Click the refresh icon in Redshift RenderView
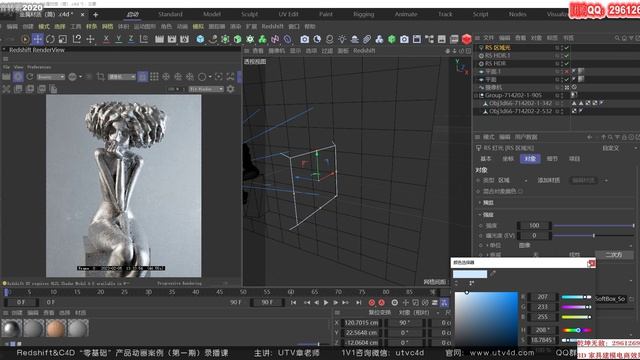The width and height of the screenshot is (640, 360). click(x=30, y=77)
